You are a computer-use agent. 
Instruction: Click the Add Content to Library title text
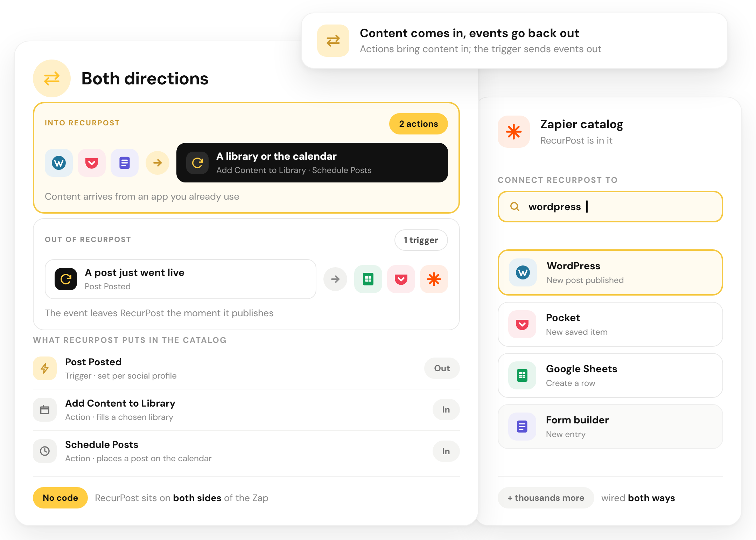click(x=120, y=403)
